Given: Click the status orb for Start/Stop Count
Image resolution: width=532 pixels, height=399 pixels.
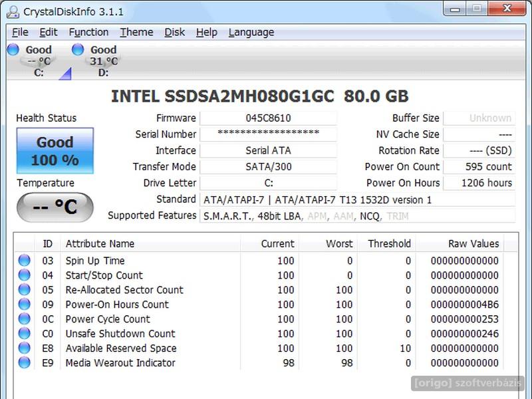Looking at the screenshot, I should [x=24, y=275].
